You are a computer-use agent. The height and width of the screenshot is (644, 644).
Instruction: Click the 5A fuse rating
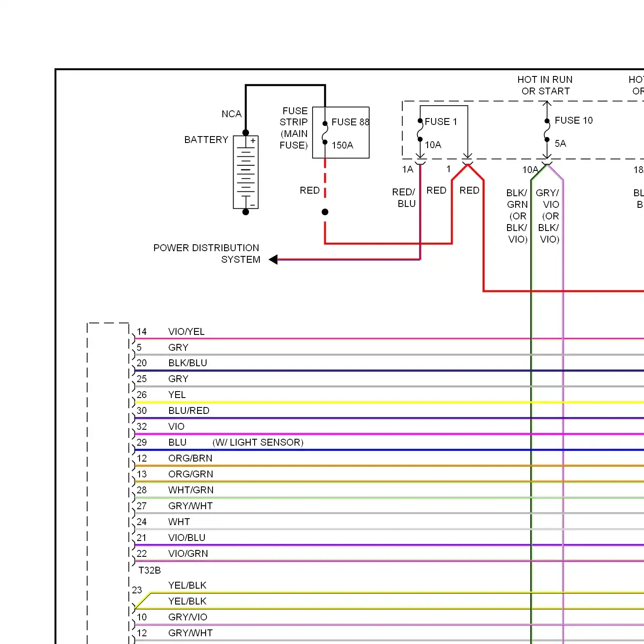(x=560, y=144)
